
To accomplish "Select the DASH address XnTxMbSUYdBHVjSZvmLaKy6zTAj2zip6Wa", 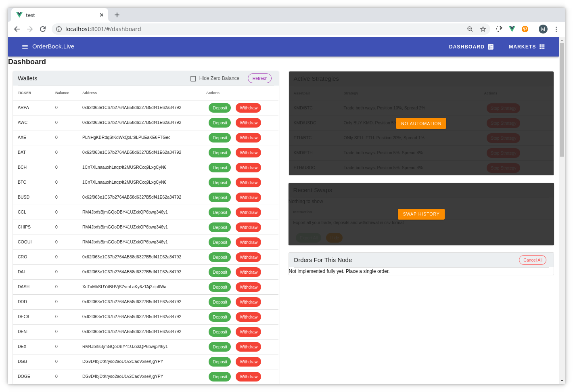I will (124, 287).
